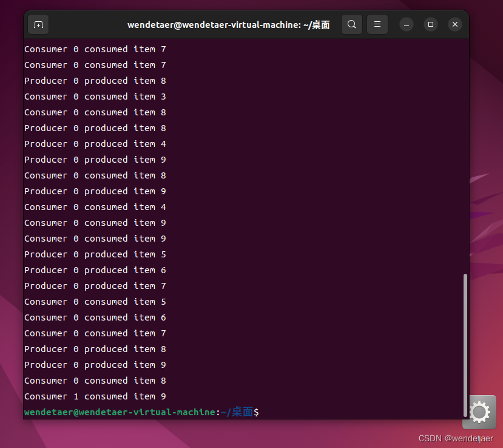This screenshot has height=448, width=503.
Task: Click the line "Producer 0 produced item 7"
Action: point(95,286)
